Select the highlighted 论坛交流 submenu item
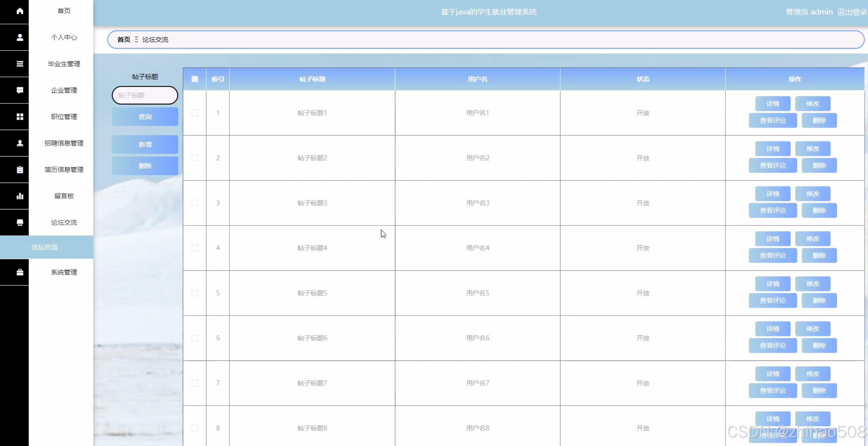The image size is (868, 446). point(45,247)
